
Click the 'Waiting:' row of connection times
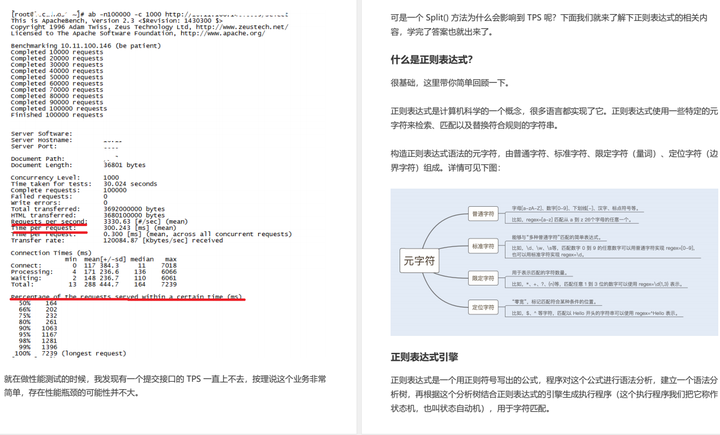pyautogui.click(x=94, y=278)
